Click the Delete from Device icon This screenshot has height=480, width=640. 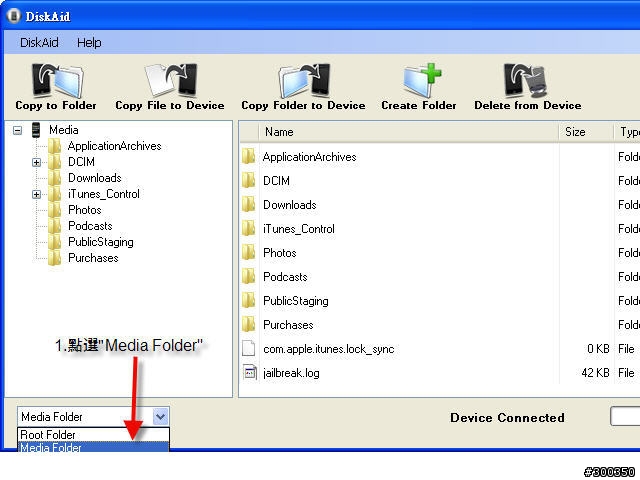point(525,80)
